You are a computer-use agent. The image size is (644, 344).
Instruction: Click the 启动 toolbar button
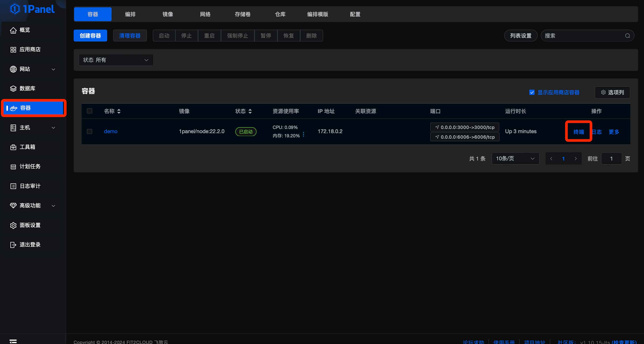pyautogui.click(x=164, y=36)
